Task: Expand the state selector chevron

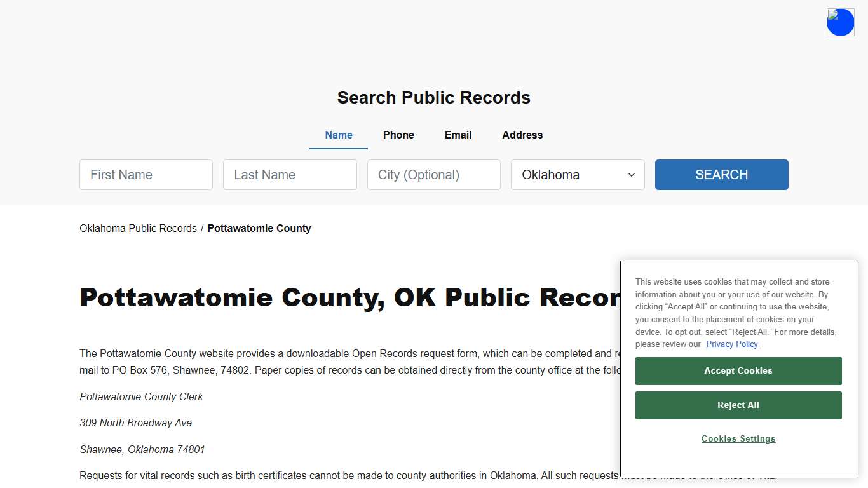Action: 631,174
